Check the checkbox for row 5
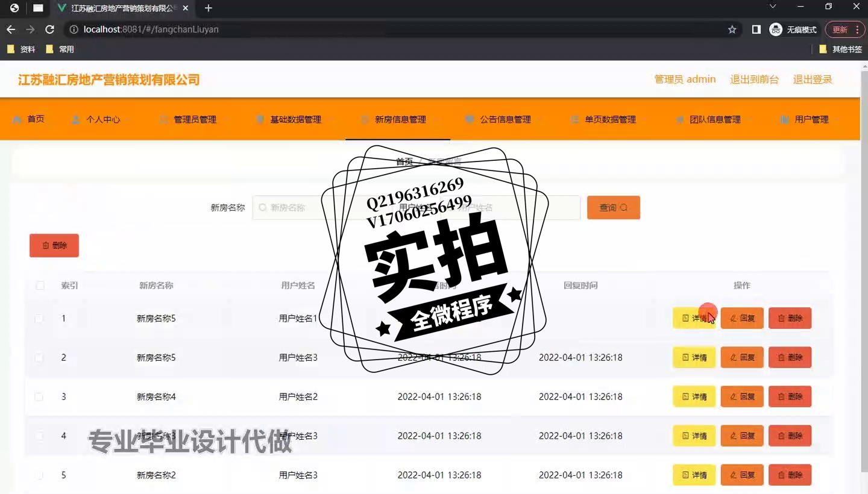The image size is (868, 494). coord(39,475)
